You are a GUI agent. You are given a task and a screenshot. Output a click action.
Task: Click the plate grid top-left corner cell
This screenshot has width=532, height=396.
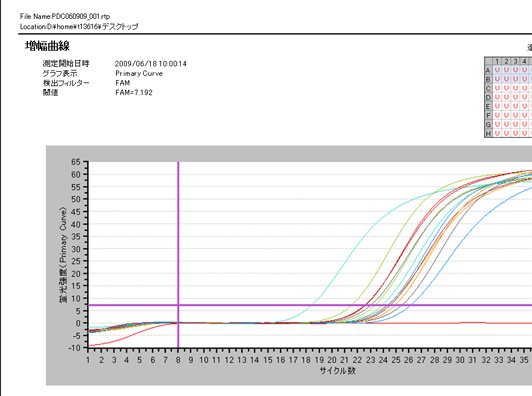[488, 61]
